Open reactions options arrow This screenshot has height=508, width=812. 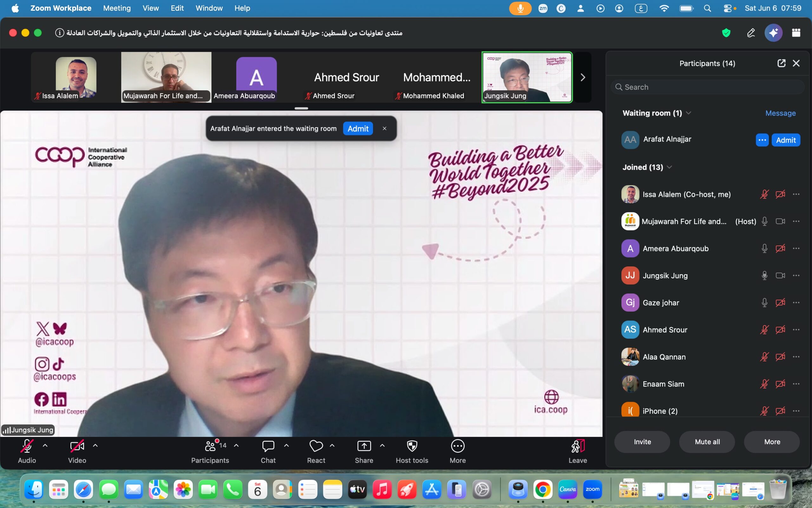click(x=332, y=445)
